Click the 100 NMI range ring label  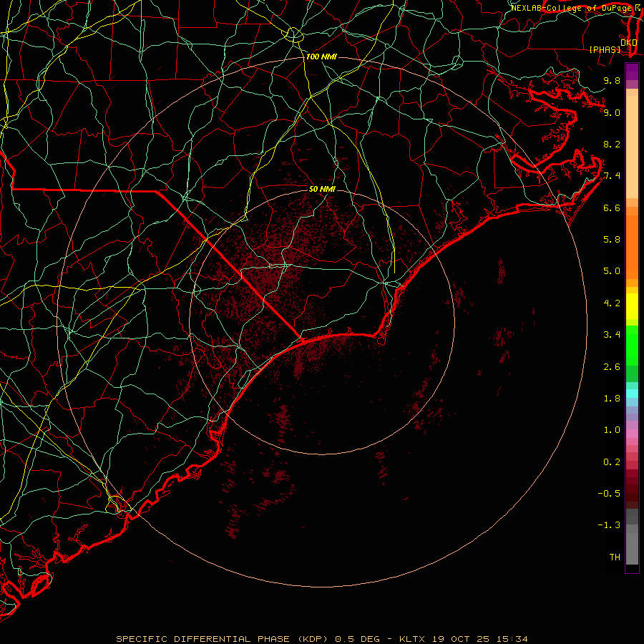coord(321,57)
